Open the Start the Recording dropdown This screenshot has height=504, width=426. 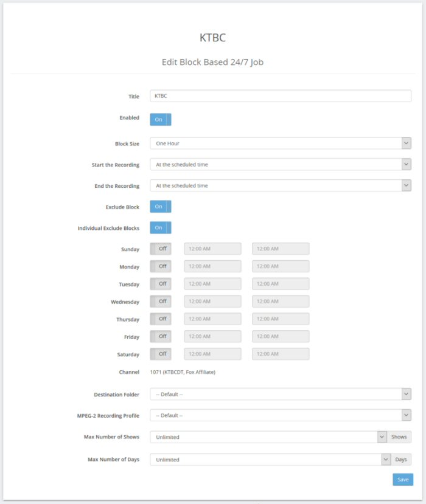coord(280,165)
